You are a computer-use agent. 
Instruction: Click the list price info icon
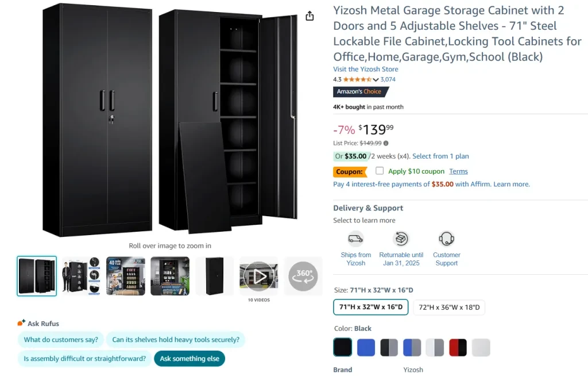coord(386,143)
